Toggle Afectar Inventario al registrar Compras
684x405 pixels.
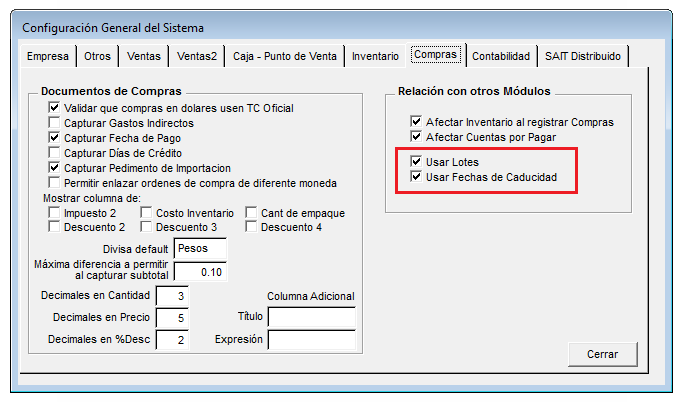(x=416, y=121)
